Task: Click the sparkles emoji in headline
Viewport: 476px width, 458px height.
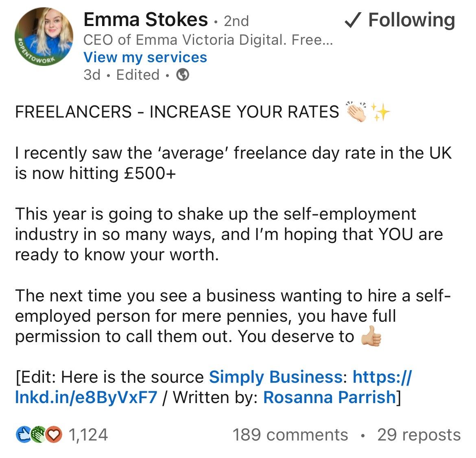Action: pos(380,112)
